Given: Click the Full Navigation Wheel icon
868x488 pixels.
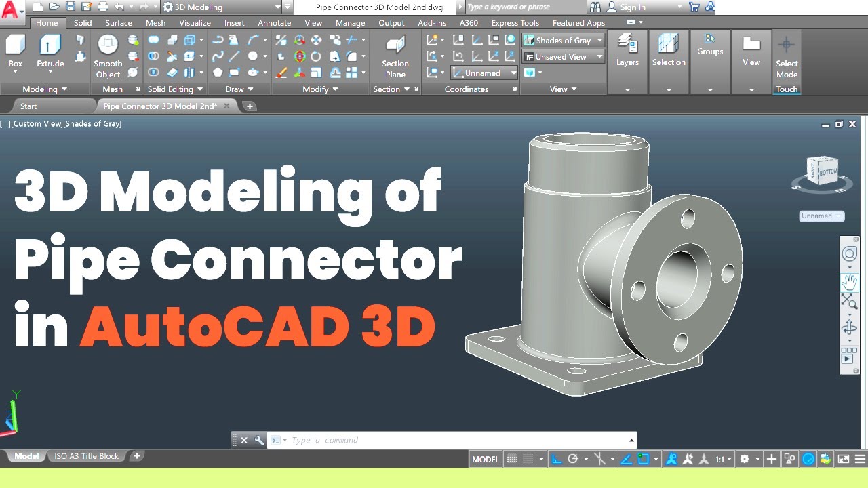Looking at the screenshot, I should click(849, 253).
